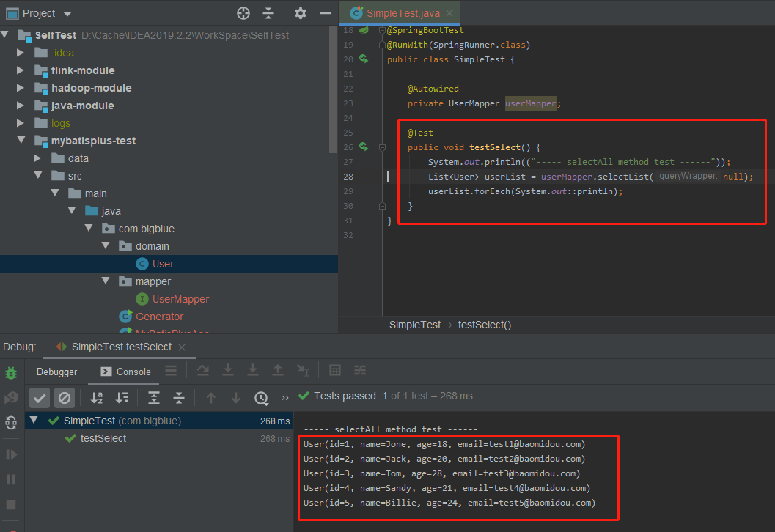This screenshot has width=775, height=532.
Task: Click the Trace Current Stream Chain icon
Action: (360, 371)
